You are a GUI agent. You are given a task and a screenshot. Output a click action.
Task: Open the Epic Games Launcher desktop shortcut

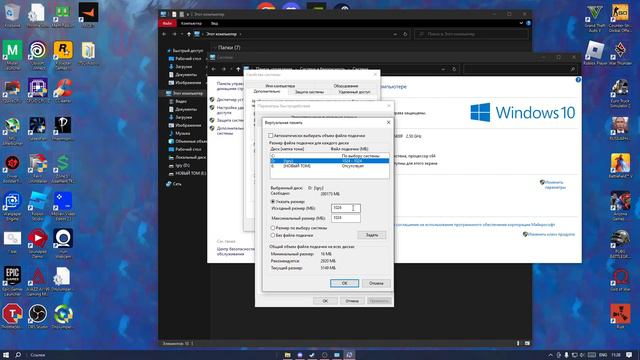[12, 281]
